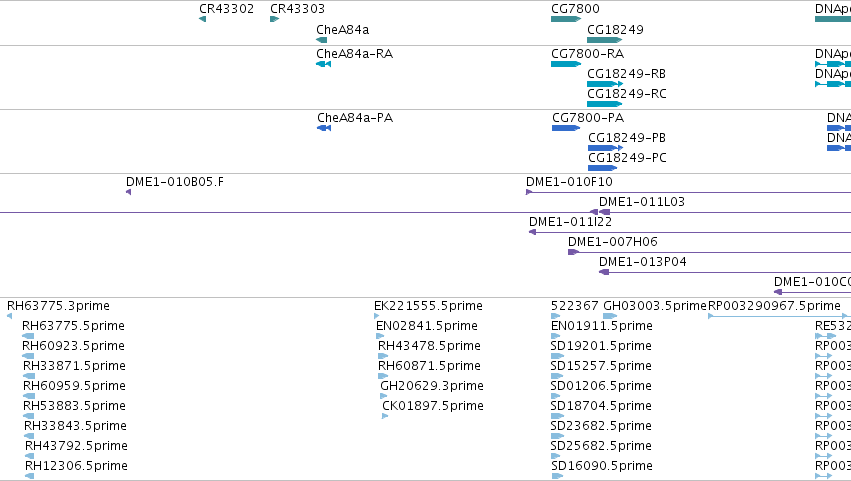Image resolution: width=851 pixels, height=481 pixels.
Task: Click the RH43478.5prime EST glyph
Action: pyautogui.click(x=383, y=357)
